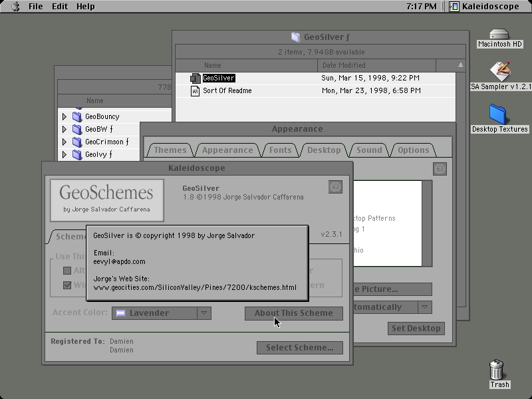Click the Sort Of Readme file name

(x=227, y=90)
